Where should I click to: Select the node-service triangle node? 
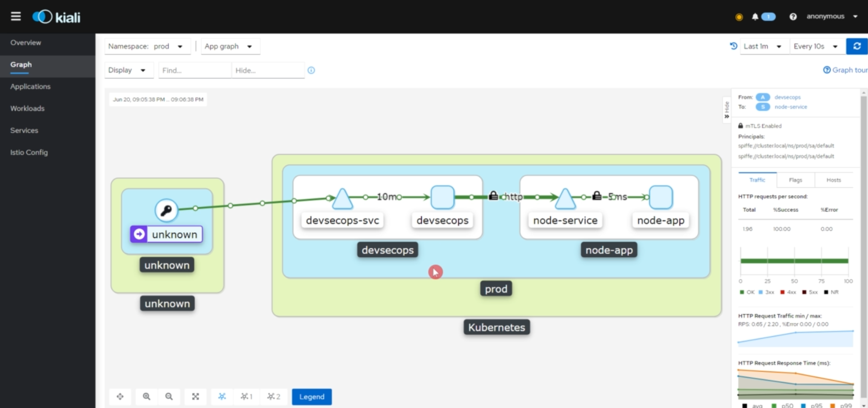pos(565,199)
